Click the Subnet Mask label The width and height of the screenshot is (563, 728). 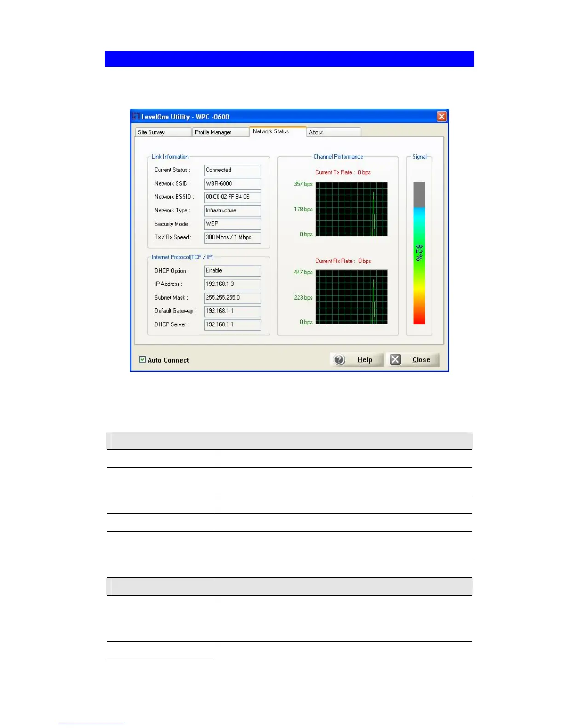[x=171, y=298]
